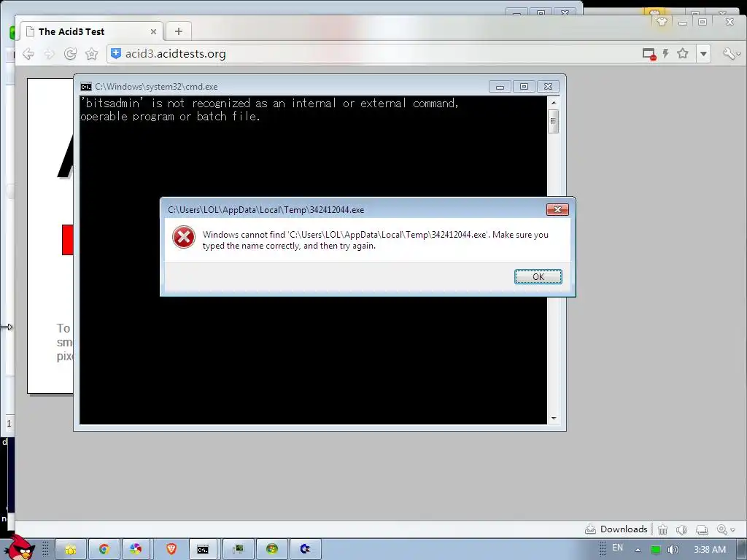
Task: Open the Downloads panel in the status bar
Action: [x=616, y=529]
